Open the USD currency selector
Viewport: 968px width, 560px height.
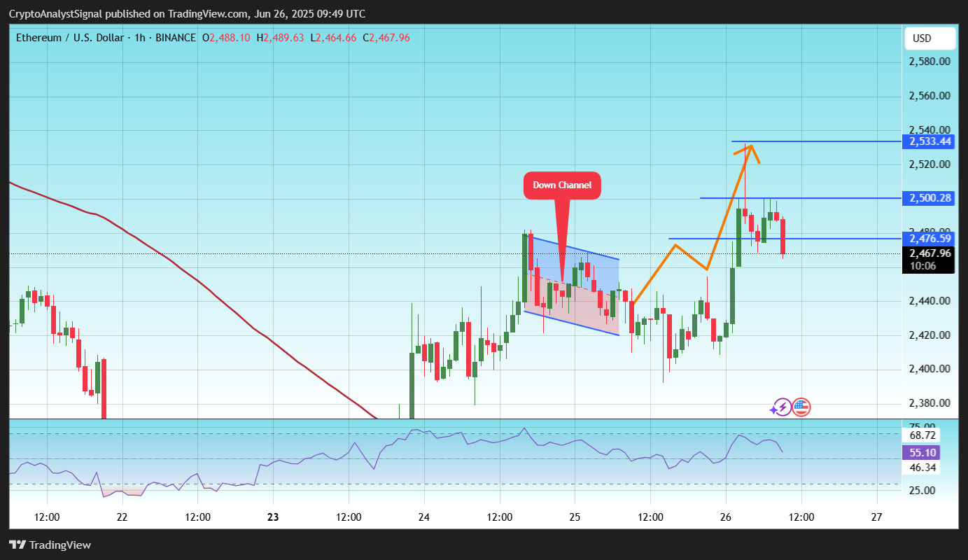tap(930, 38)
